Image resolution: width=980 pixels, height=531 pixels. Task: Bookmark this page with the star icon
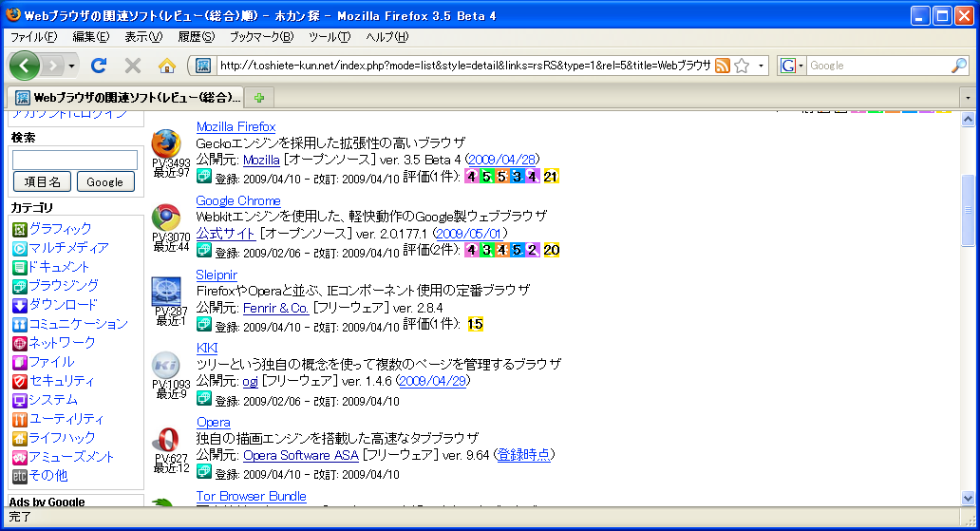coord(742,65)
